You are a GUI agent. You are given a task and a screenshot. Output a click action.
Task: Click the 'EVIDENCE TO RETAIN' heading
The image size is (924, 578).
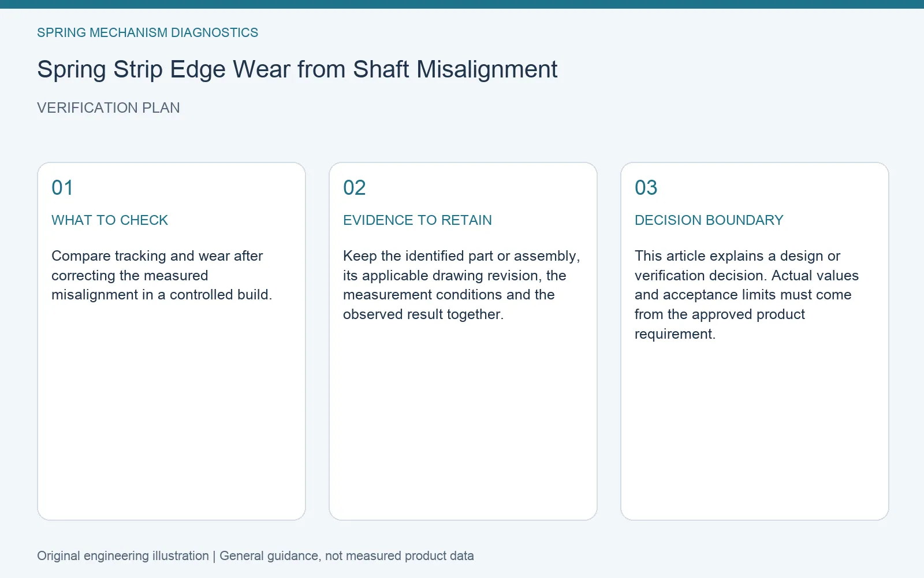click(x=418, y=220)
